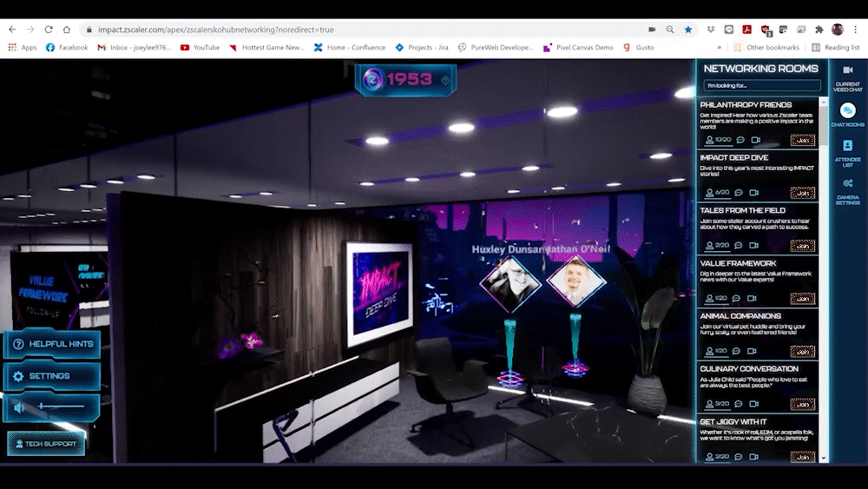This screenshot has height=489, width=868.
Task: Open Camera Settings panel
Action: [x=847, y=192]
